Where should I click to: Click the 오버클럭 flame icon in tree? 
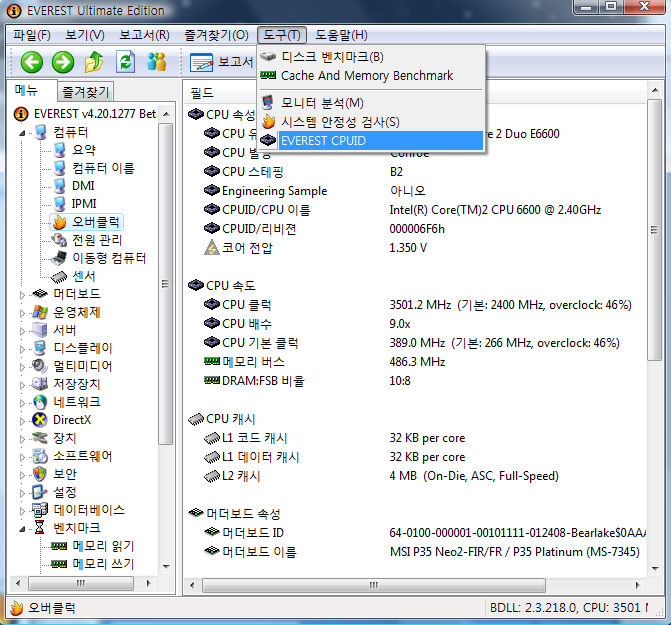tap(59, 222)
